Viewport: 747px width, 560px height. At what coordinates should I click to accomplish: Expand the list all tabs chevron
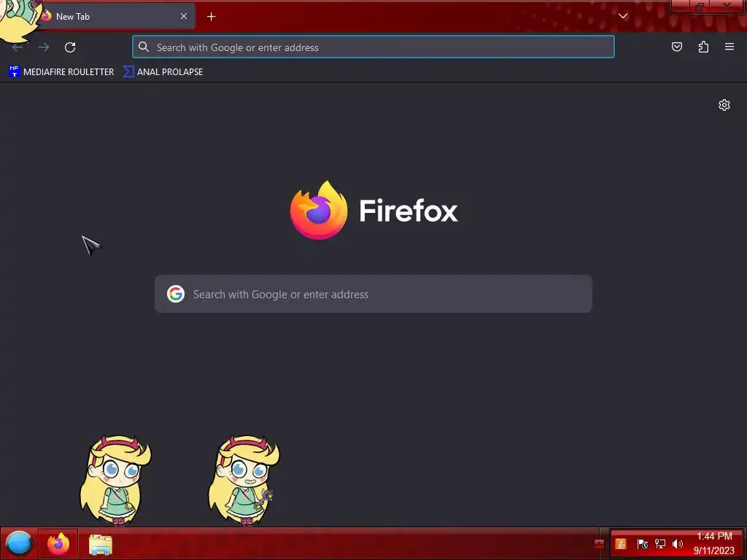[x=623, y=16]
